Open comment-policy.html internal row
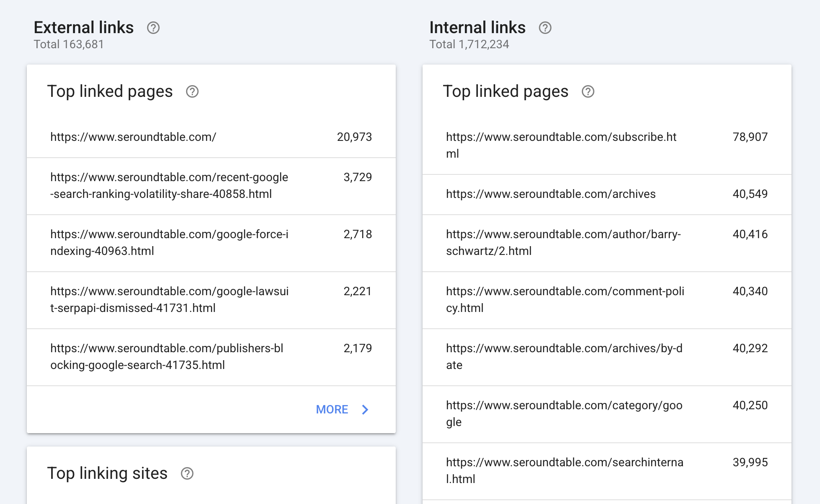The image size is (820, 504). [607, 300]
